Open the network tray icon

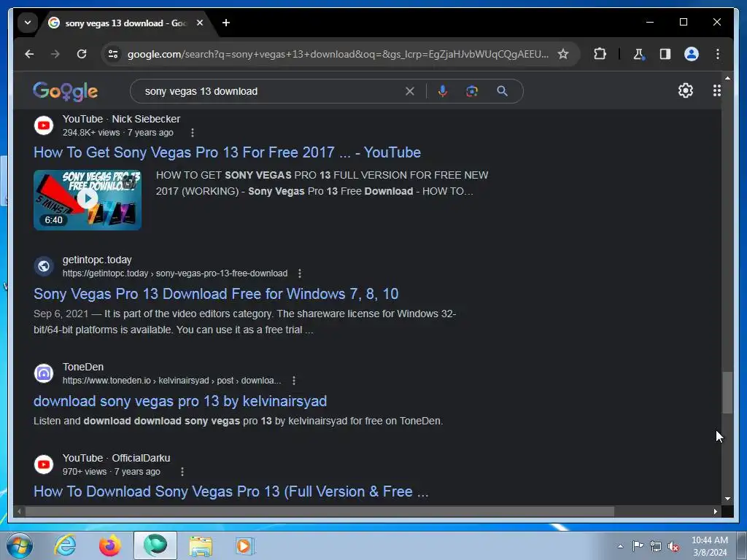click(656, 546)
